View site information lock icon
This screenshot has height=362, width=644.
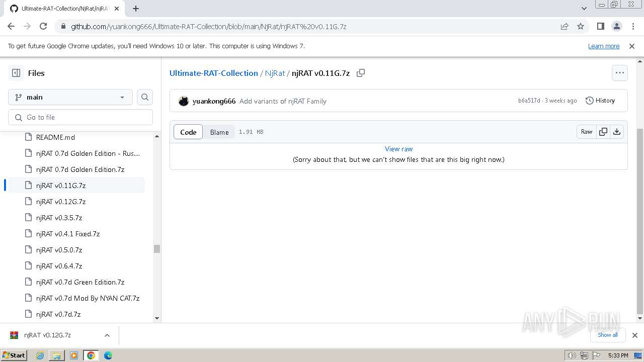tap(63, 26)
